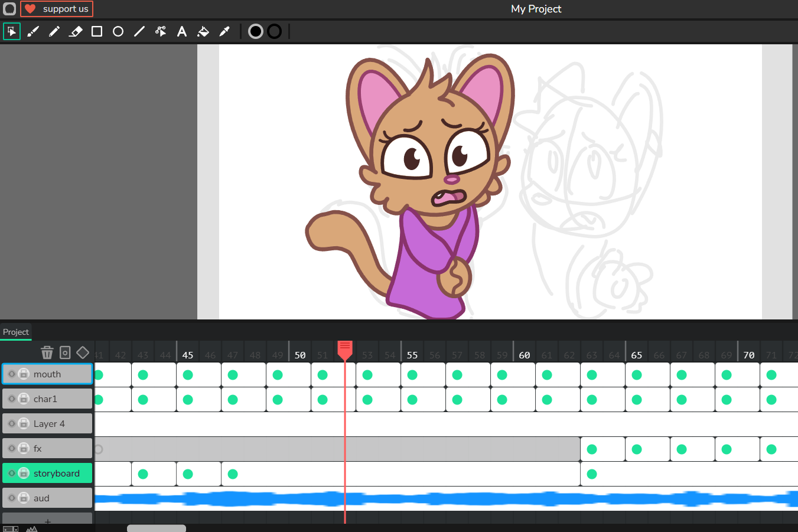This screenshot has height=532, width=798.
Task: Click the red playhead handle
Action: click(x=345, y=350)
